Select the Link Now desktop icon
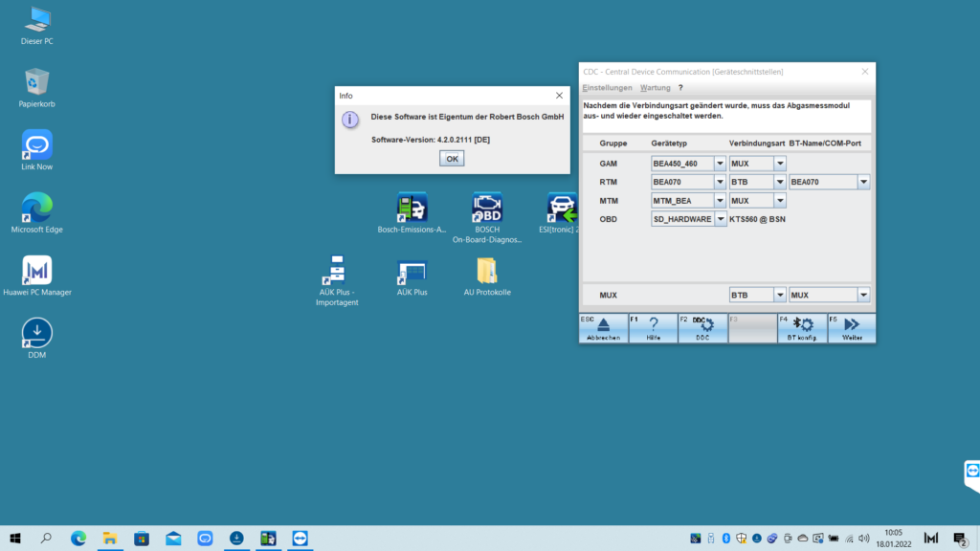This screenshot has height=551, width=980. [x=37, y=150]
